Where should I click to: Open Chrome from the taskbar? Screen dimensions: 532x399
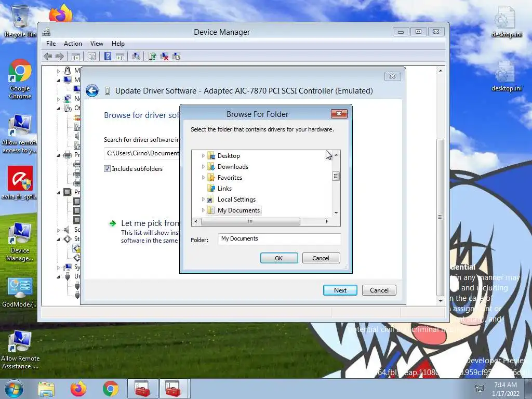click(x=111, y=389)
